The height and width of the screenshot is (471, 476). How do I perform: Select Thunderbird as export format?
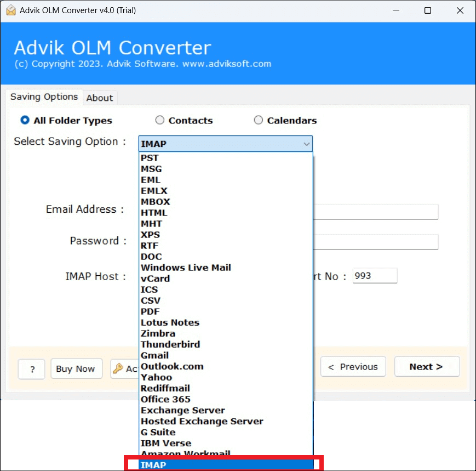(170, 344)
